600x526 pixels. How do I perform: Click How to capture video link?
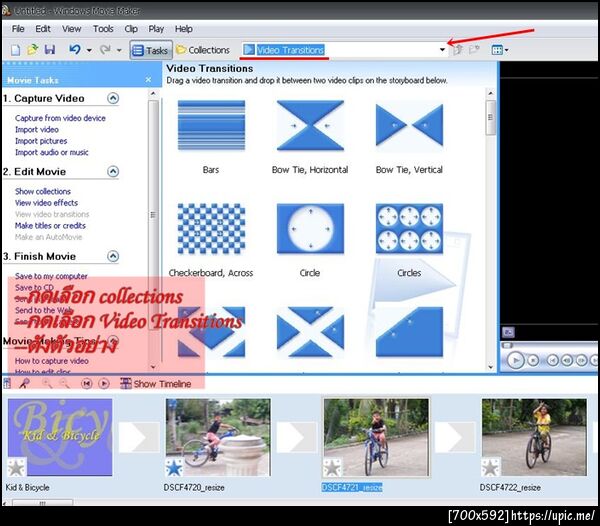coord(52,361)
